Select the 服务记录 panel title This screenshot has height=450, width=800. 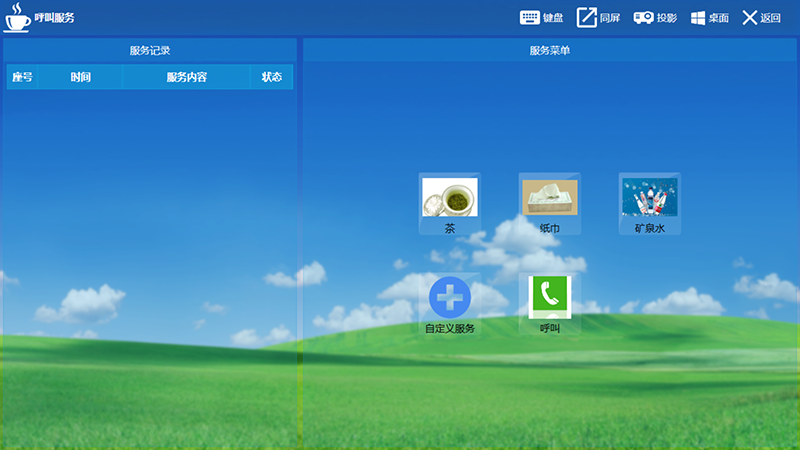(149, 51)
